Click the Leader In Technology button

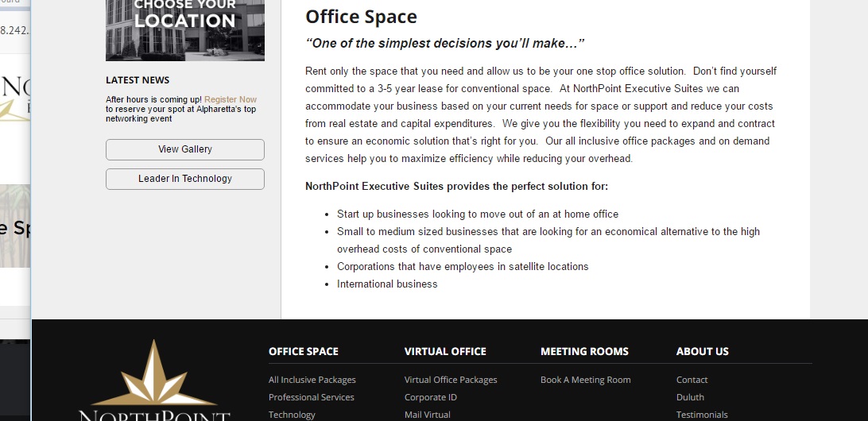click(185, 179)
